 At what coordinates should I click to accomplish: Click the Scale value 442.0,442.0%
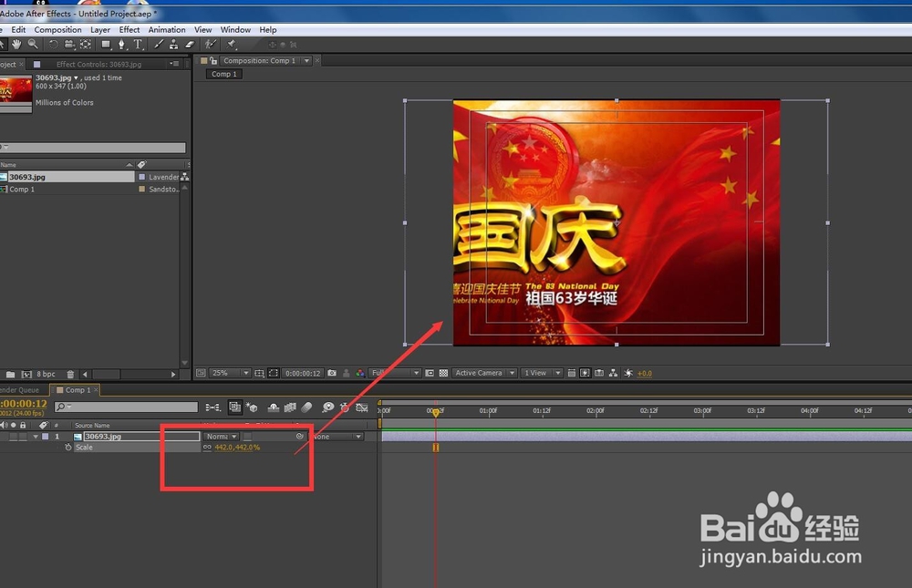click(x=237, y=448)
